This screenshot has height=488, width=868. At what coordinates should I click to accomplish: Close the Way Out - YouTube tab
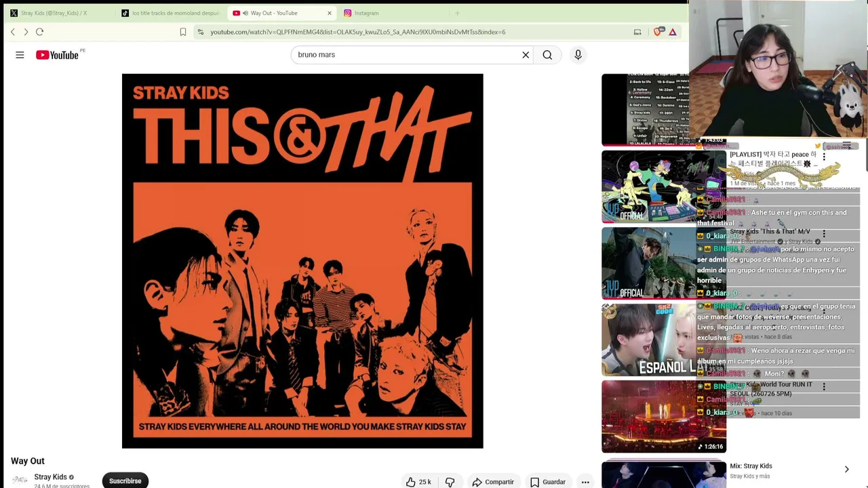pos(330,13)
